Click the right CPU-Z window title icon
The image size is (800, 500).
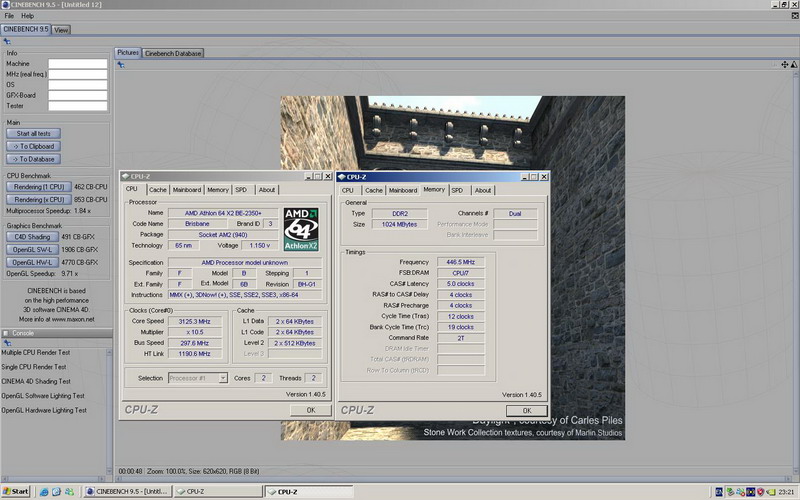[342, 177]
